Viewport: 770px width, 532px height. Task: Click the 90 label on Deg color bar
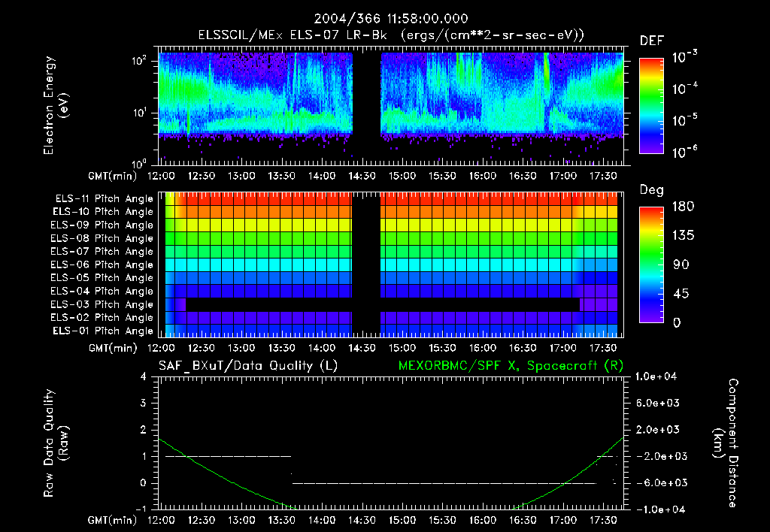[x=681, y=265]
